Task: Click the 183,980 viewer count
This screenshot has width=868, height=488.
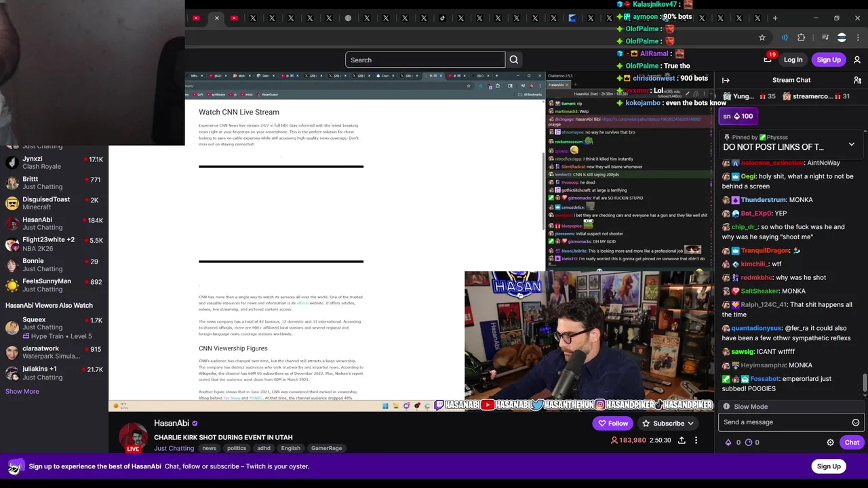Action: tap(627, 441)
